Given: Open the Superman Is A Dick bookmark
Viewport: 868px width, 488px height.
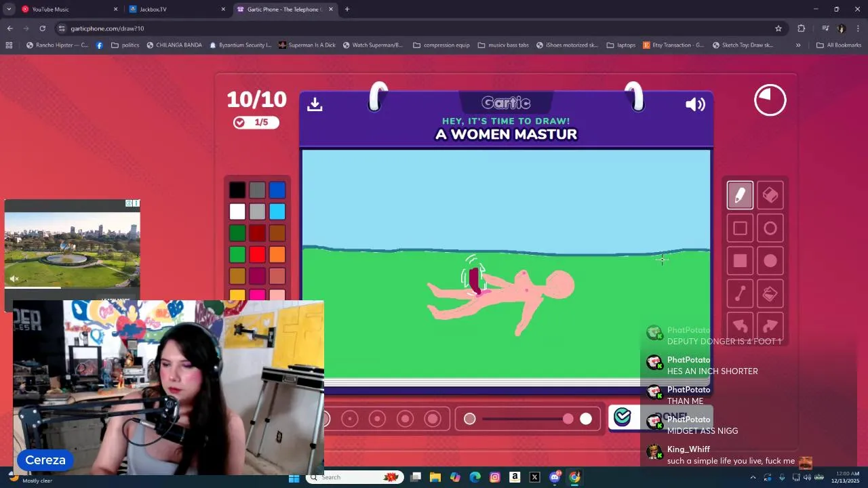Looking at the screenshot, I should pos(307,45).
